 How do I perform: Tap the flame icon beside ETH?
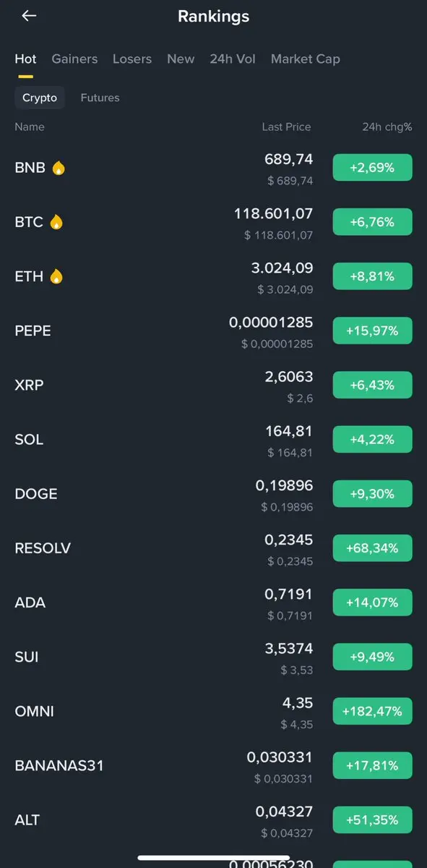click(56, 276)
